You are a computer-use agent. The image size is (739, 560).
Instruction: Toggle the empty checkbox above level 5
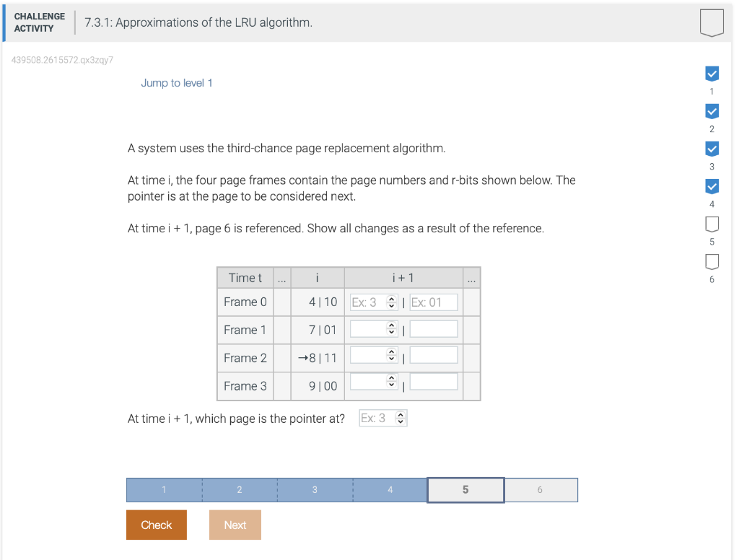click(712, 224)
